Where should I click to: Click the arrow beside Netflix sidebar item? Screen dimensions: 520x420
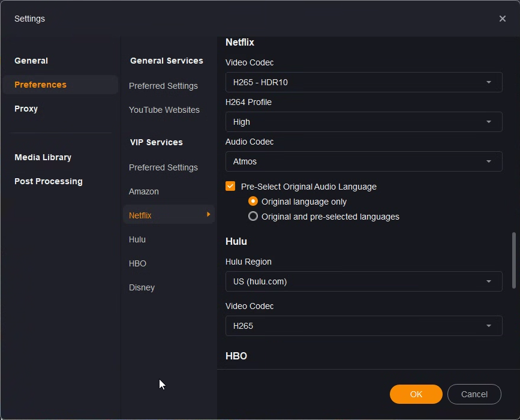208,215
